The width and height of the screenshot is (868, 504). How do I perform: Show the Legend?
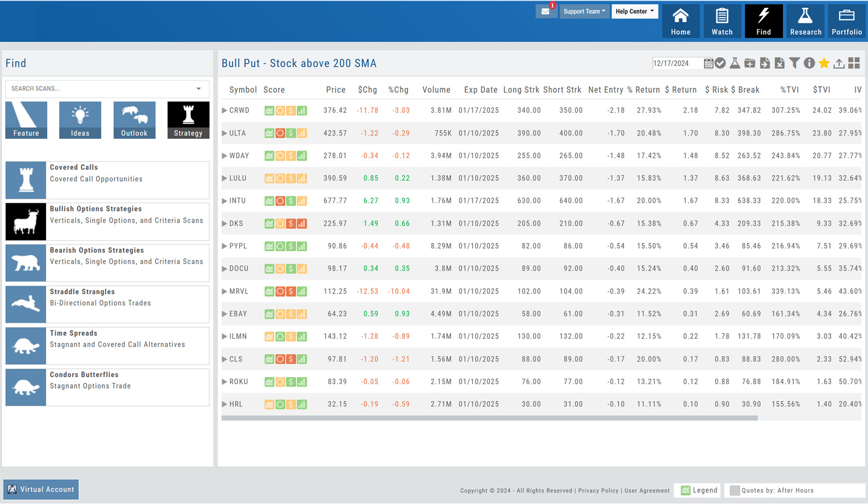(x=699, y=490)
